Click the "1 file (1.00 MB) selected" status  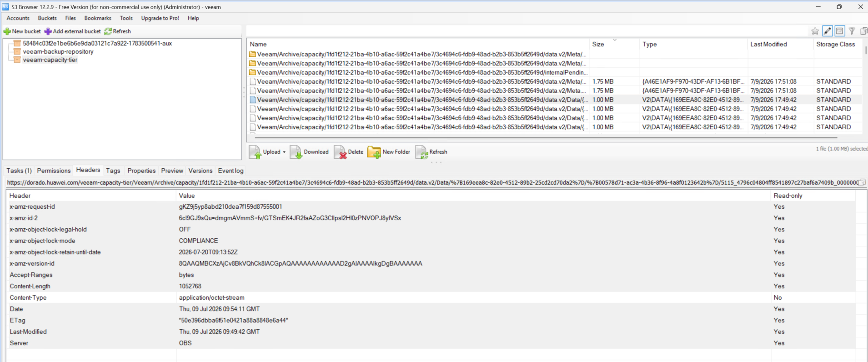(x=842, y=149)
